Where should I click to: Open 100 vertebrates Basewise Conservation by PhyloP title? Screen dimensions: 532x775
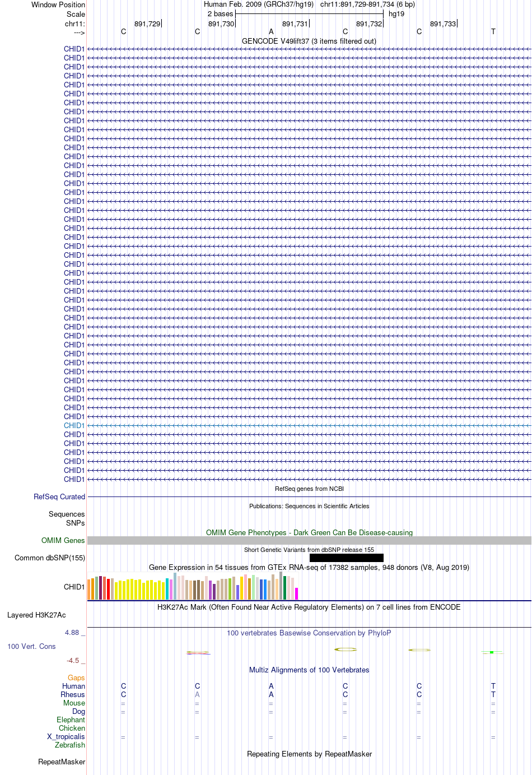click(309, 633)
